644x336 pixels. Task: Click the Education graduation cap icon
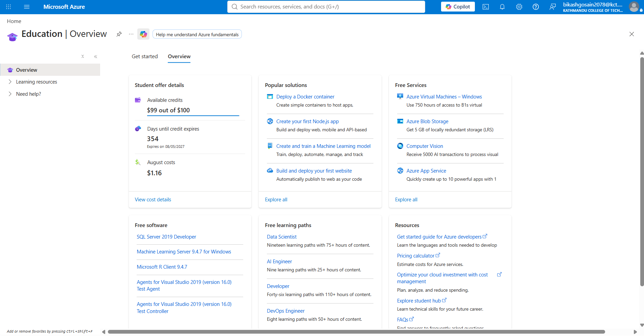(12, 37)
